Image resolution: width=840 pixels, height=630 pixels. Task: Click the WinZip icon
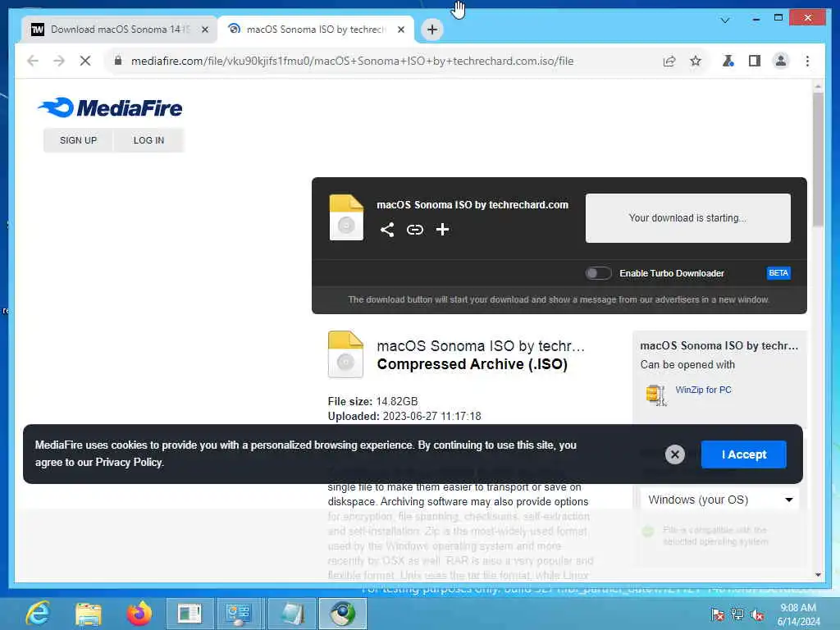(x=655, y=395)
